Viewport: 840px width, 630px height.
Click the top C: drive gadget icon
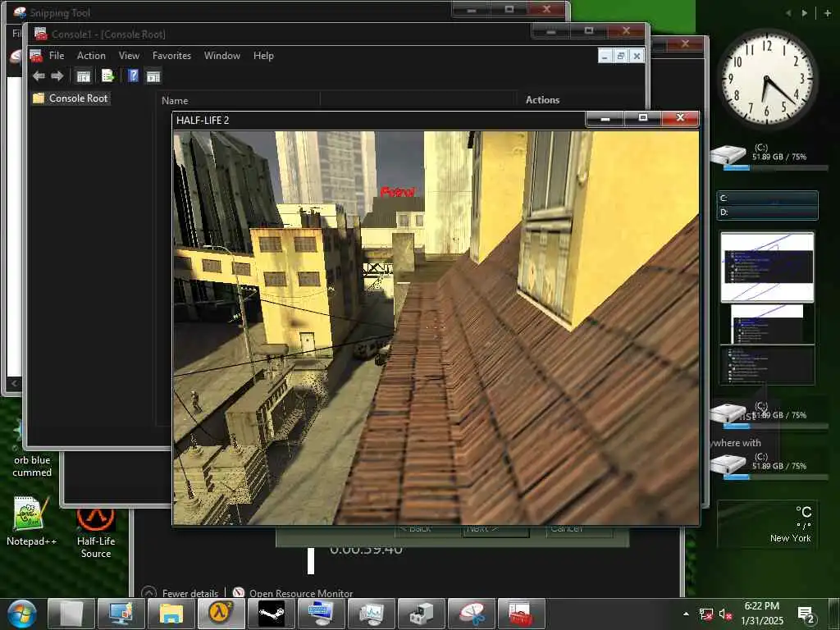(x=728, y=155)
